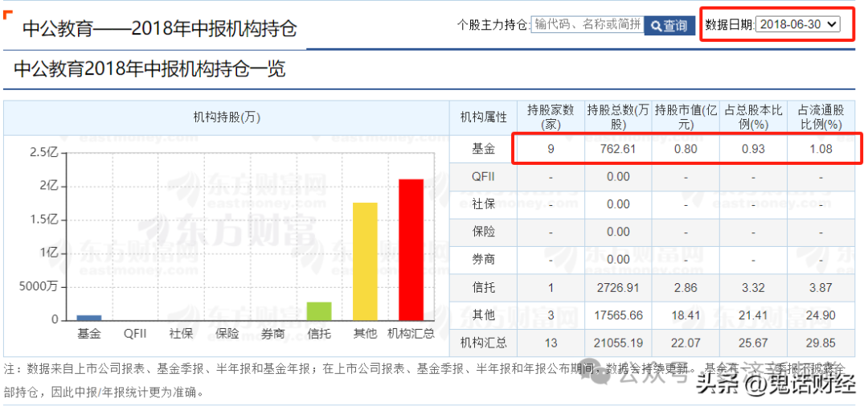The width and height of the screenshot is (868, 407).
Task: Click the QFII row label in the table
Action: (483, 177)
